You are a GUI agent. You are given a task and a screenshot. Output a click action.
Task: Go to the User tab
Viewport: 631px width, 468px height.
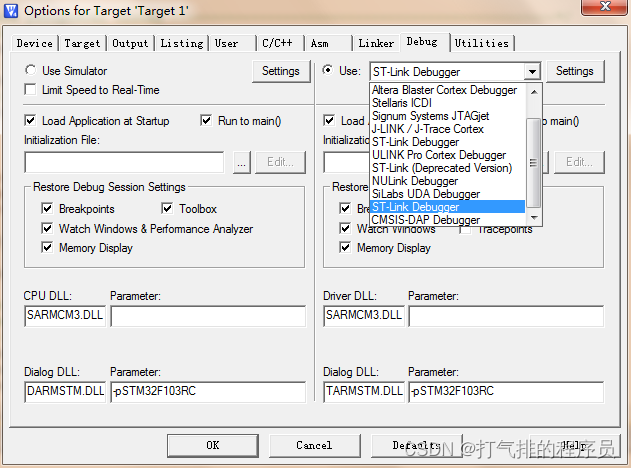[233, 43]
